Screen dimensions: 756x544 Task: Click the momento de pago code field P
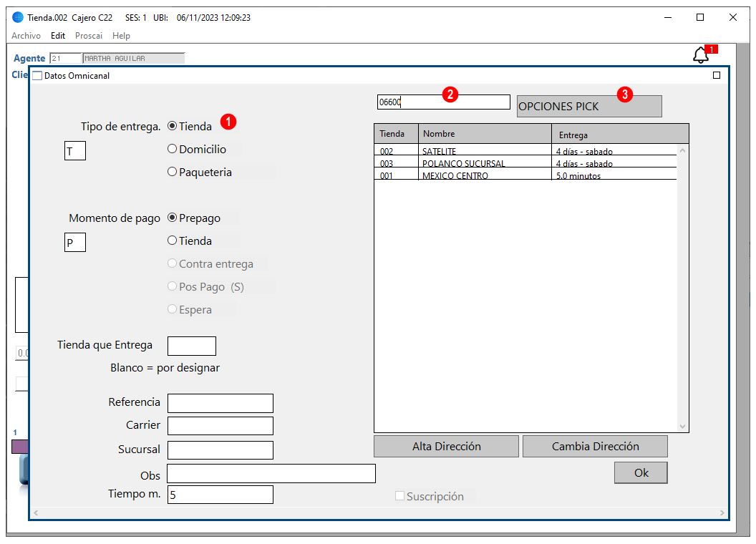(75, 242)
